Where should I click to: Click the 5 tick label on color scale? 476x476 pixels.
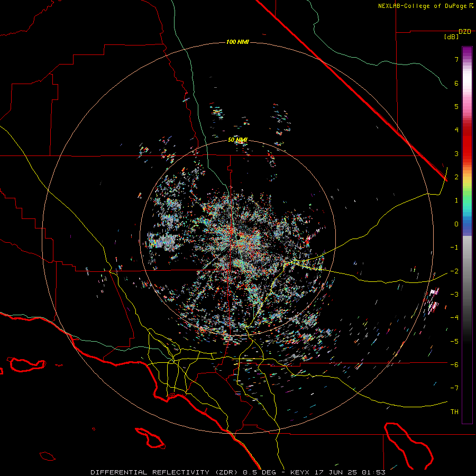click(456, 106)
